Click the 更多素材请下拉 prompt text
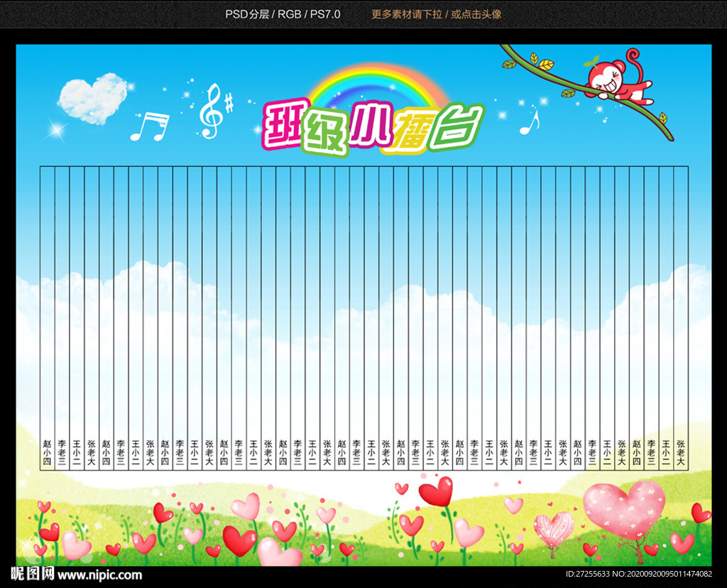 (x=407, y=13)
